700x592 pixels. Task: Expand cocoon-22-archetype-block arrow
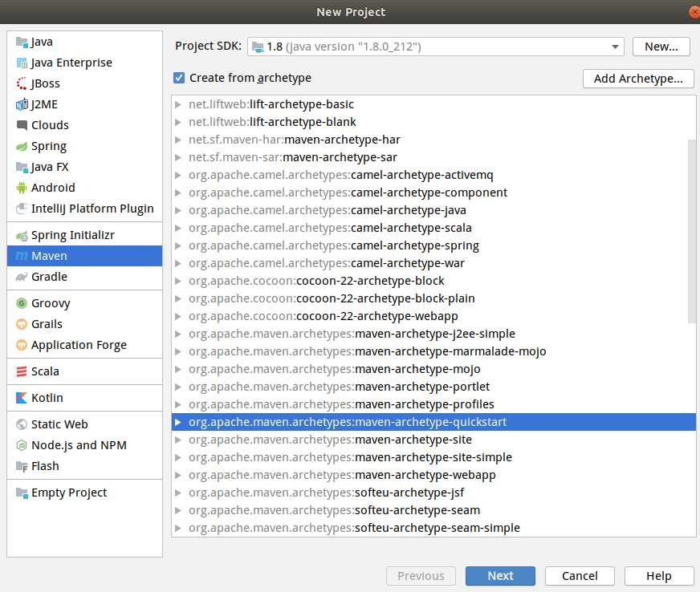pyautogui.click(x=178, y=281)
